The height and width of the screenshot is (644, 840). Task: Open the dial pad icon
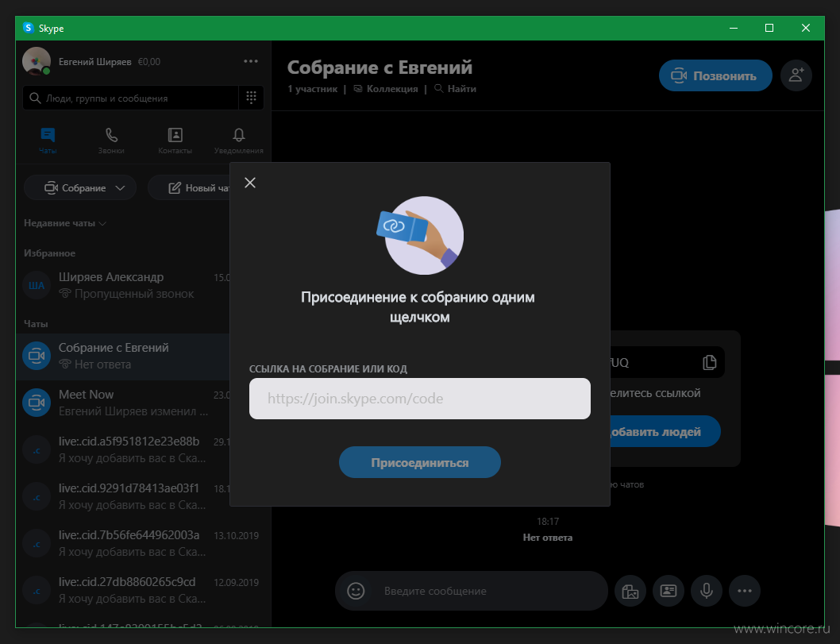pos(251,98)
